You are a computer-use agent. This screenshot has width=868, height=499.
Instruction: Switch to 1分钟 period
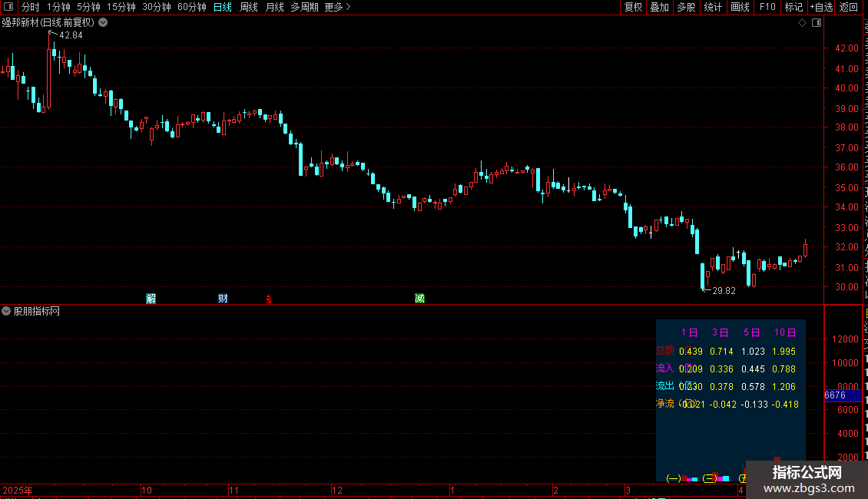click(58, 7)
